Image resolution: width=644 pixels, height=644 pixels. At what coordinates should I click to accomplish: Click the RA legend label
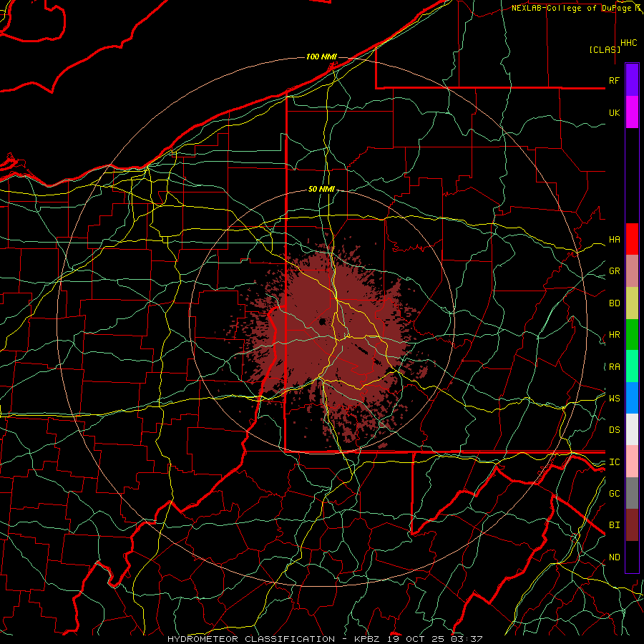[x=614, y=367]
